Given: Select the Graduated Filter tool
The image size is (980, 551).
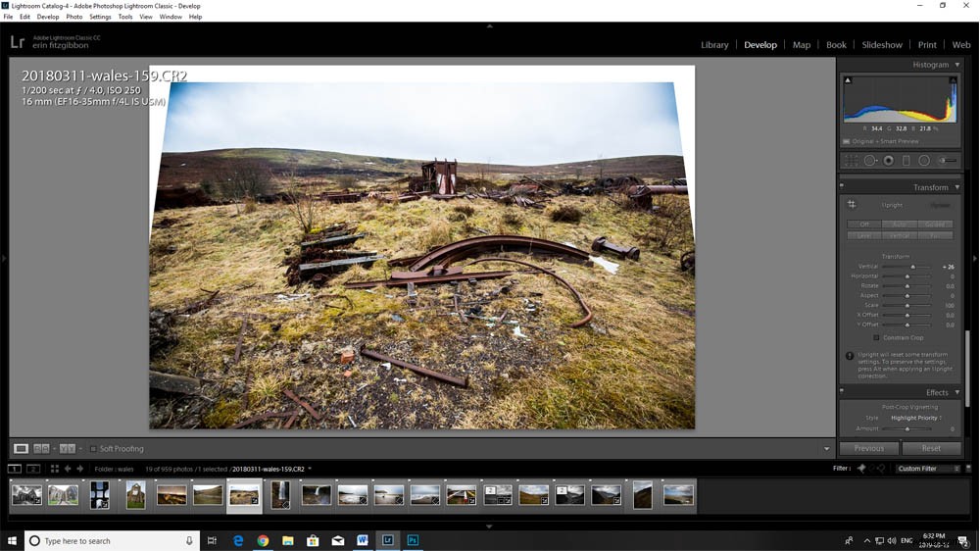Looking at the screenshot, I should [x=906, y=161].
